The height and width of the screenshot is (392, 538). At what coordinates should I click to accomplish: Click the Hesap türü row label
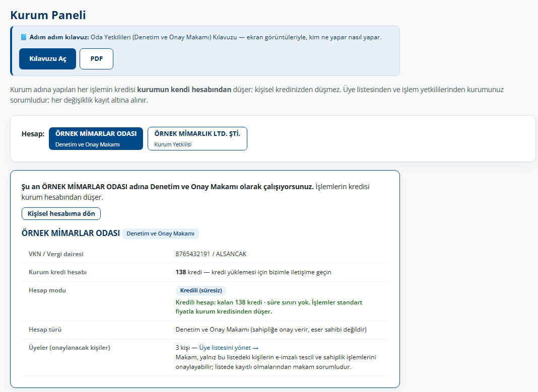pyautogui.click(x=45, y=329)
